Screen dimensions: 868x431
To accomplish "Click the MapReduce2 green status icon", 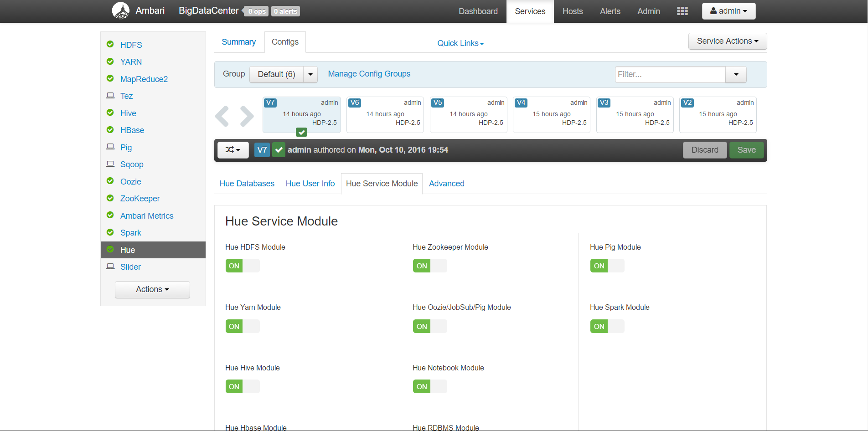I will tap(110, 78).
